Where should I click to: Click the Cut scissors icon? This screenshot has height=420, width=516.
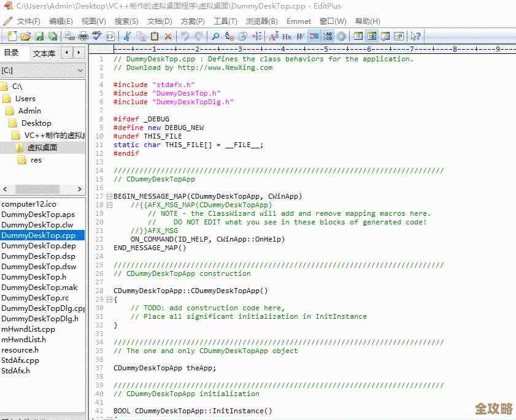127,37
